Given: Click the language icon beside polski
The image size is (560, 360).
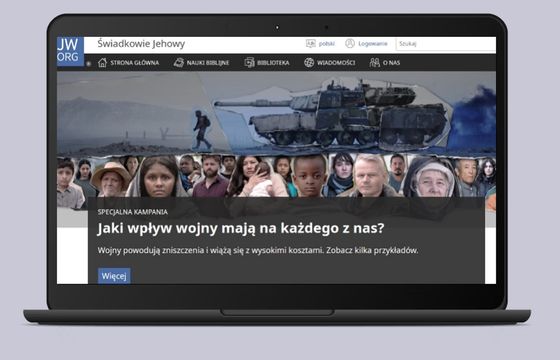Looking at the screenshot, I should pos(311,44).
